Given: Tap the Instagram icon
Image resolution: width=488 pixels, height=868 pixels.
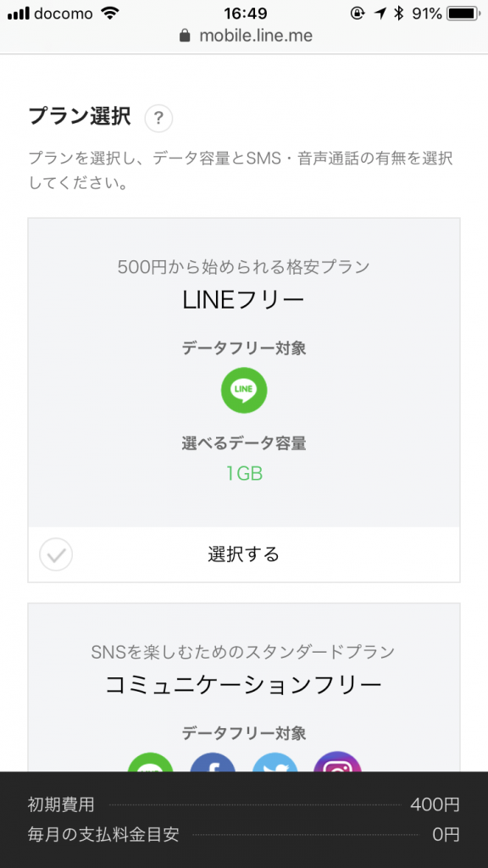Looking at the screenshot, I should [337, 762].
